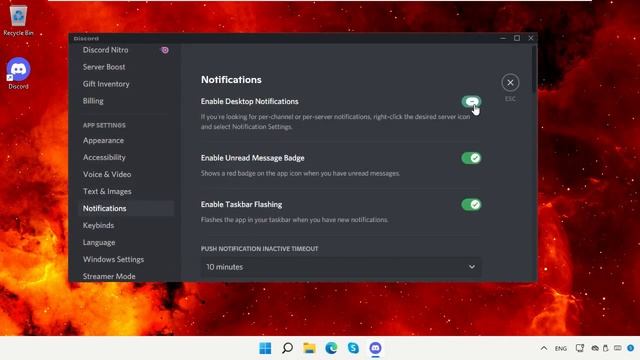Maximize the Discord window
Viewport: 640px width, 360px height.
pos(517,38)
